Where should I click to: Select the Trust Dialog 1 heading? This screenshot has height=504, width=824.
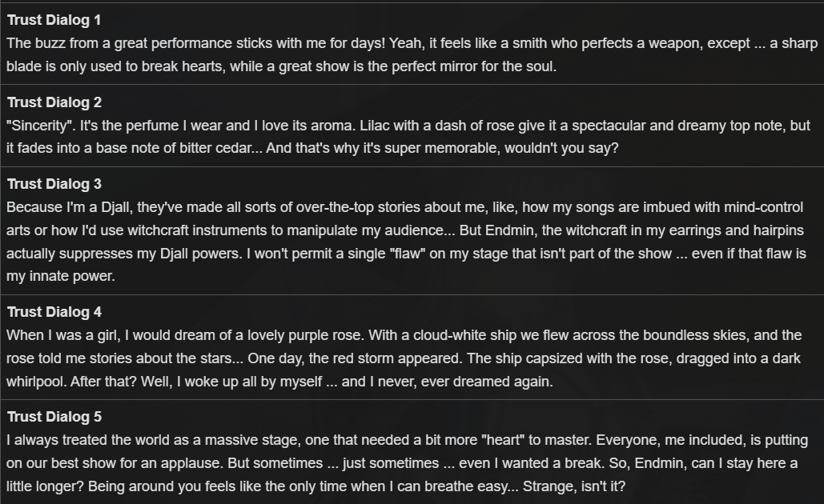[54, 20]
